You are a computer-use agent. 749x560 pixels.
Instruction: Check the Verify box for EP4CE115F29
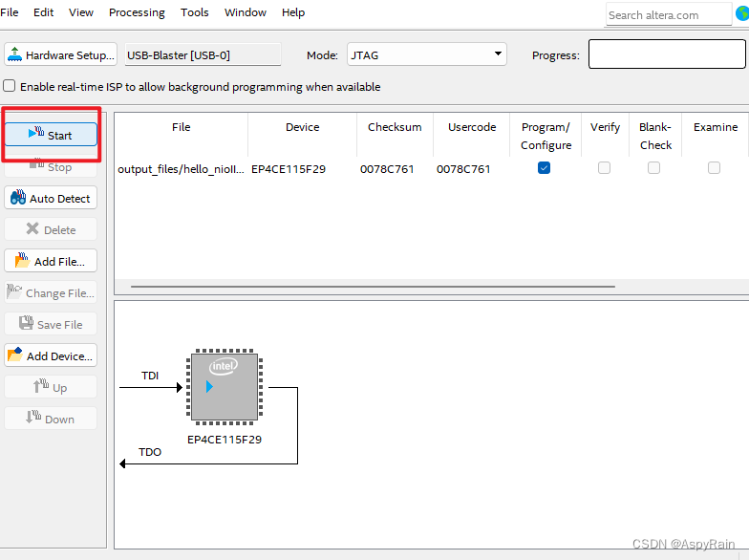point(604,168)
